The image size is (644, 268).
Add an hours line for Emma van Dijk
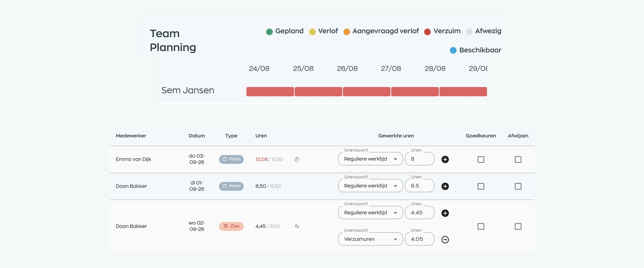click(x=445, y=159)
